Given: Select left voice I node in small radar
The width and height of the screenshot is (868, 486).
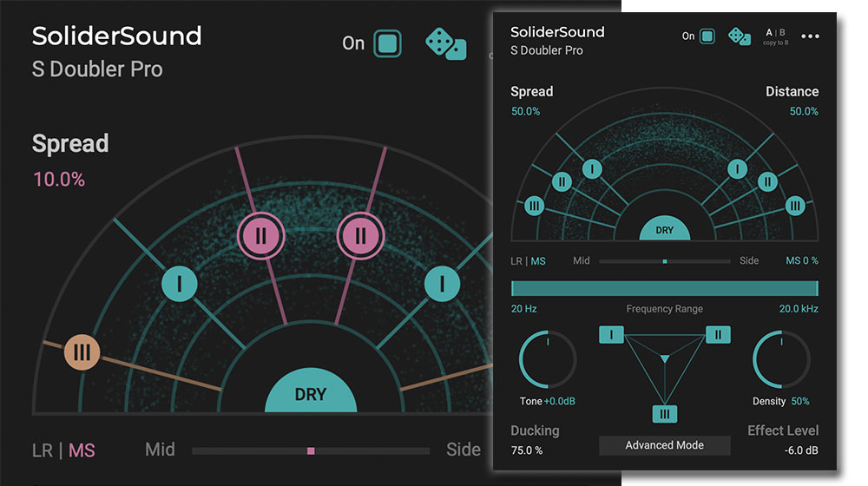Looking at the screenshot, I should tap(592, 169).
